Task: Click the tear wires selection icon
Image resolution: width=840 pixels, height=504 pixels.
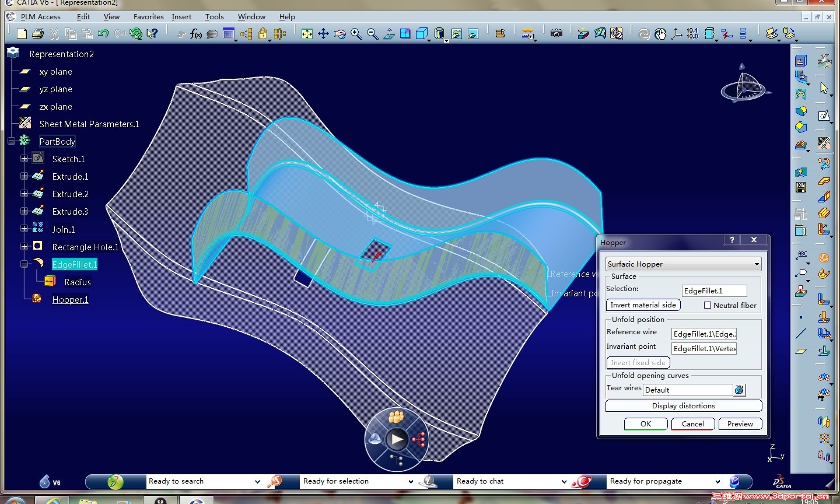Action: 739,390
